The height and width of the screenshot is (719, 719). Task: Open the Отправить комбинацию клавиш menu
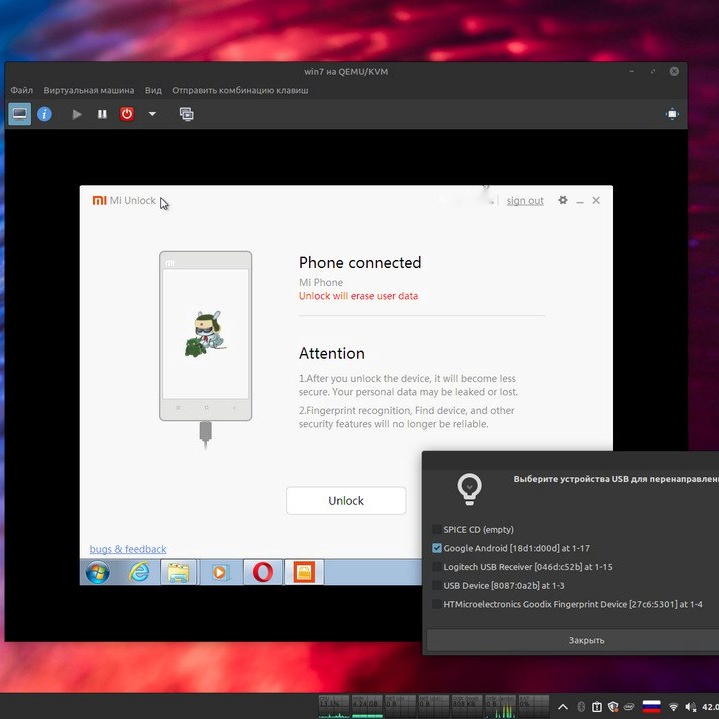click(240, 90)
